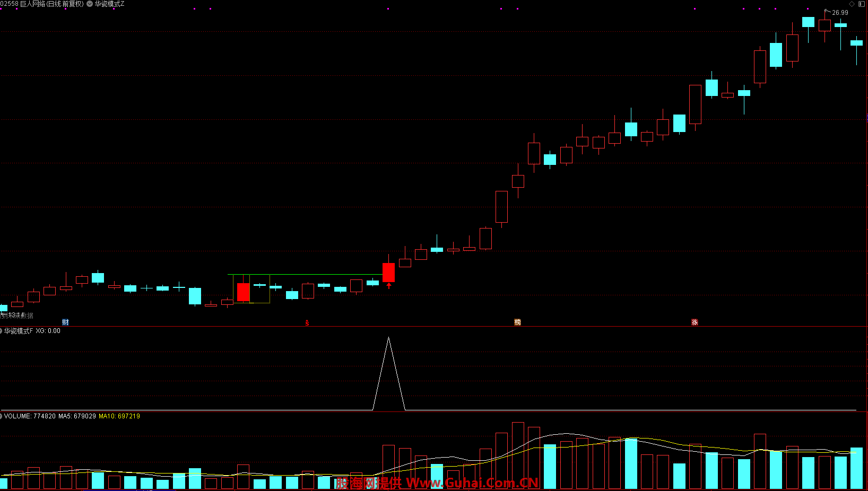Click the 华瓷模式Z indicator name

(x=110, y=4)
